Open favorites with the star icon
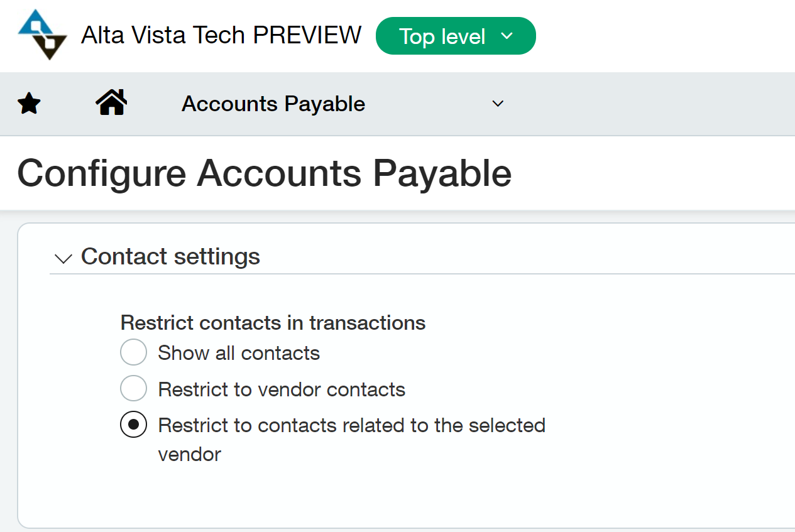This screenshot has height=532, width=795. [29, 104]
